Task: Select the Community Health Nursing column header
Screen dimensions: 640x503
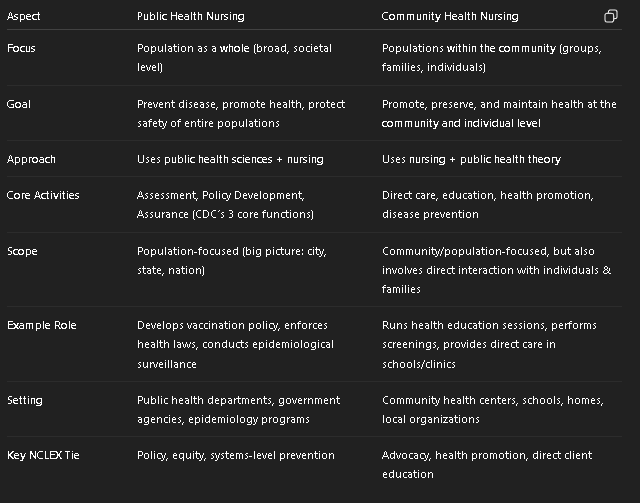Action: pyautogui.click(x=450, y=16)
